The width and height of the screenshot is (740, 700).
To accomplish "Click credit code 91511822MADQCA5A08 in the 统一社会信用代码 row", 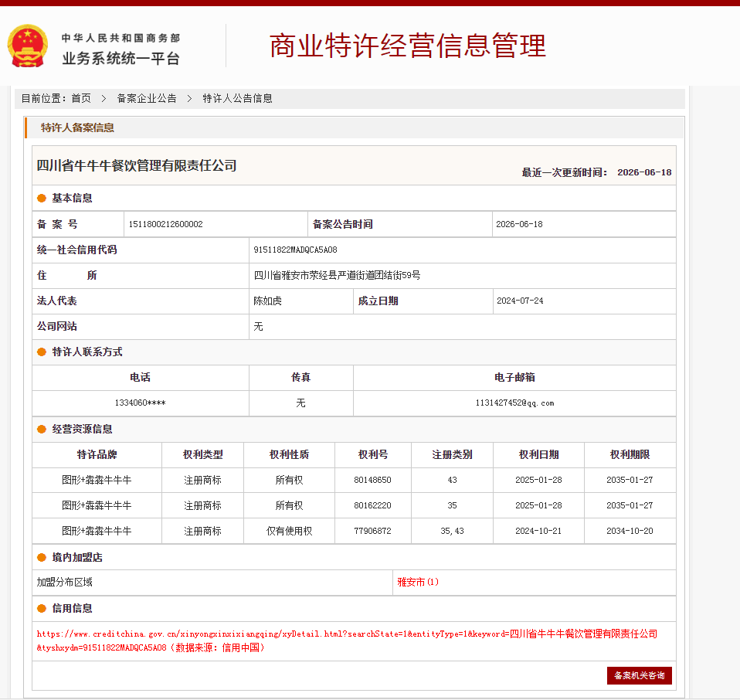I will (295, 250).
